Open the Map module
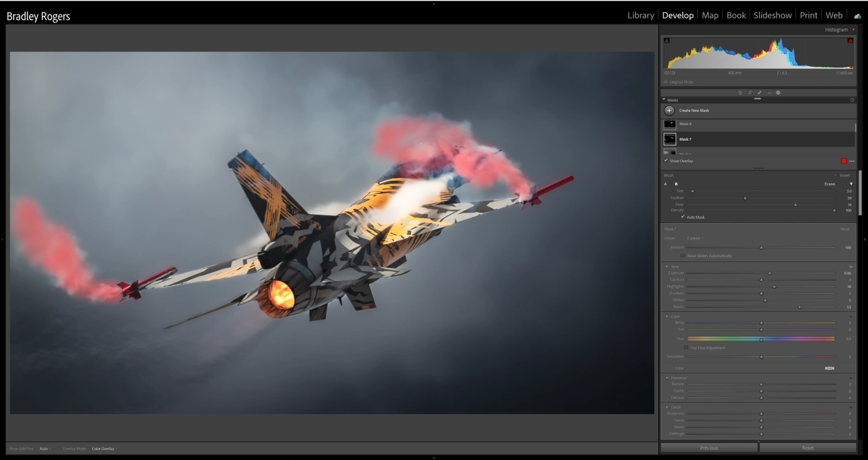This screenshot has width=868, height=460. 710,15
